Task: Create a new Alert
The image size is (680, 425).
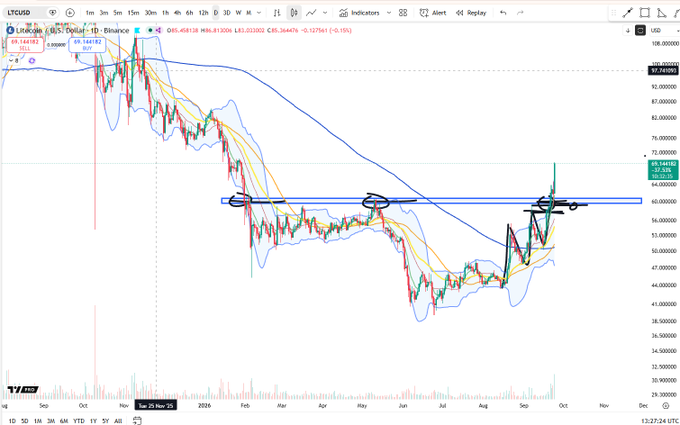Action: pos(433,13)
